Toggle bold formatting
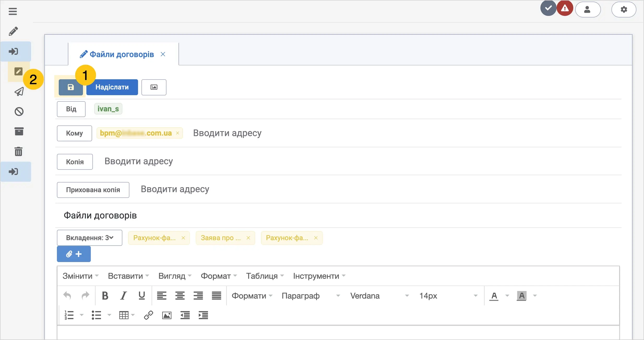644x340 pixels. (x=105, y=296)
